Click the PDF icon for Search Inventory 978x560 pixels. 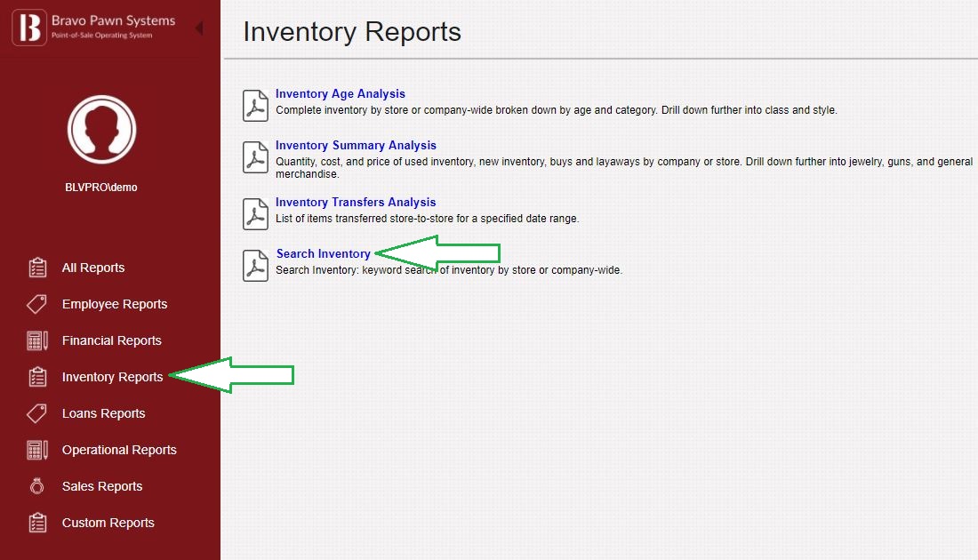[x=256, y=266]
